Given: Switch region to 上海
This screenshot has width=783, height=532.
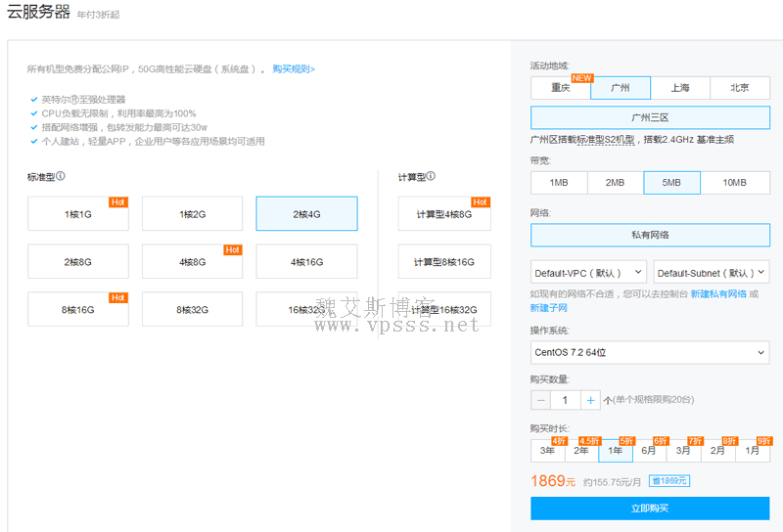Looking at the screenshot, I should click(x=680, y=88).
